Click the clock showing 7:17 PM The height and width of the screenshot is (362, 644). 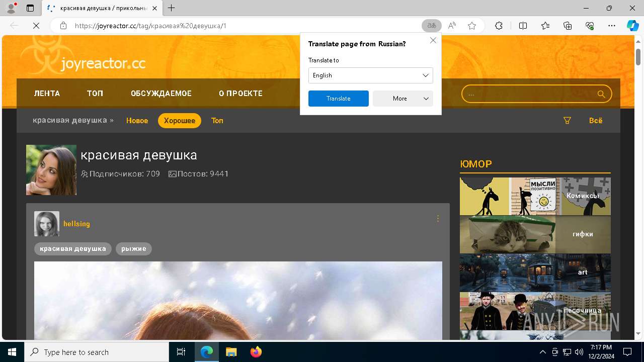click(601, 347)
